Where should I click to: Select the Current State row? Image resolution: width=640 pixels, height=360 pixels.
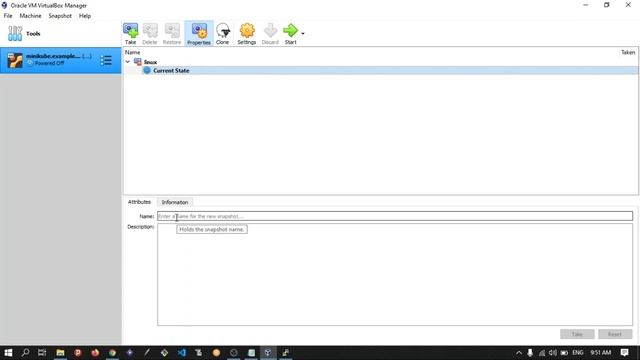[380, 71]
